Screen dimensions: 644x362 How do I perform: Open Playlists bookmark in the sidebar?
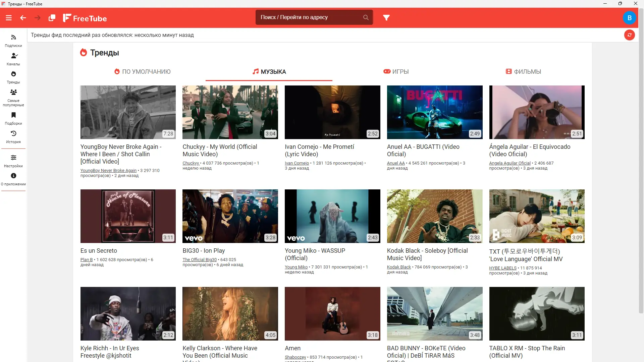click(x=13, y=118)
